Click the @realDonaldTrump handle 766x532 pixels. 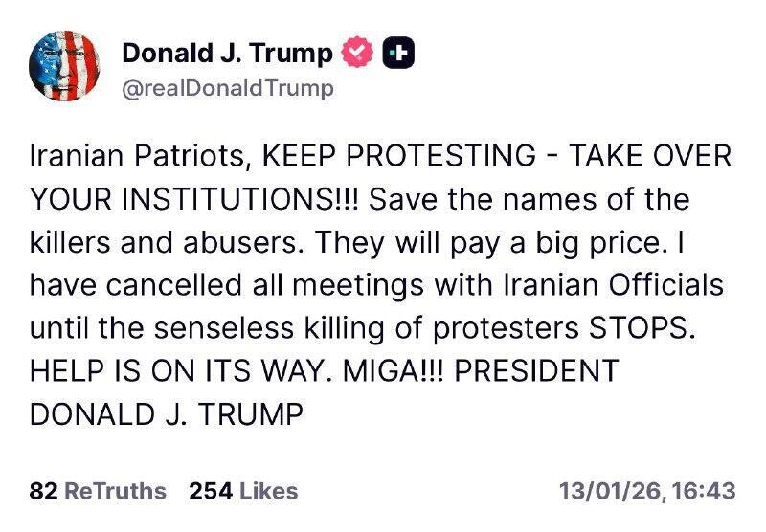point(229,89)
